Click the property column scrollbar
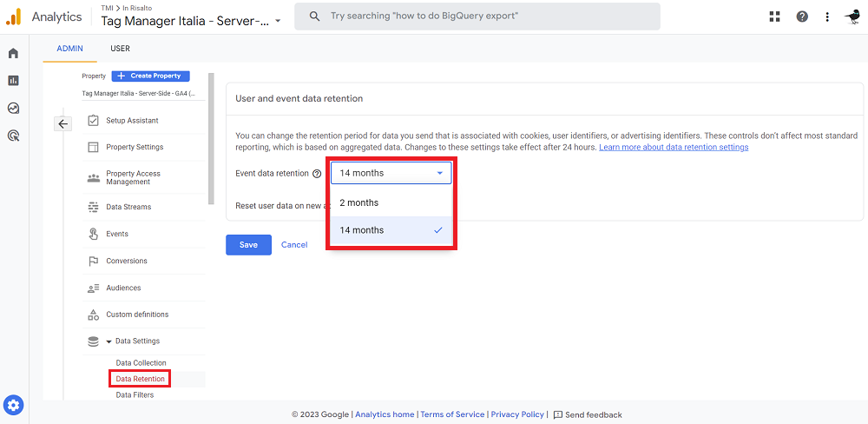The height and width of the screenshot is (424, 868). pos(211,138)
